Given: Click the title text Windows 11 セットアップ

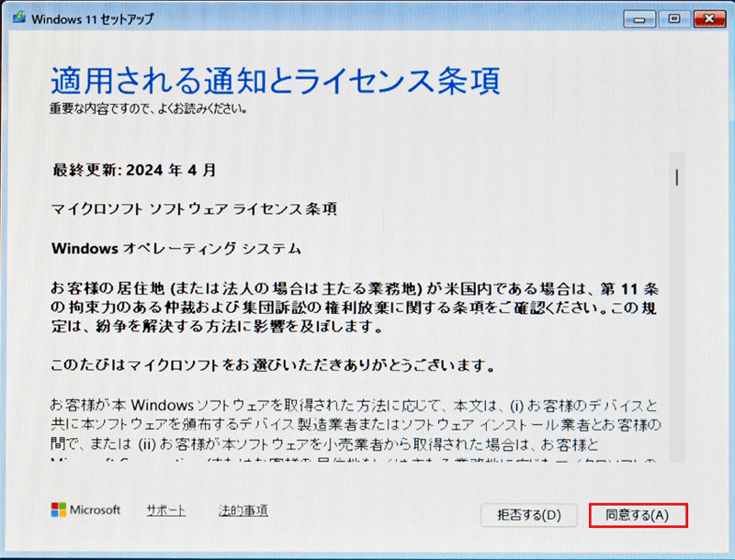Looking at the screenshot, I should [93, 19].
